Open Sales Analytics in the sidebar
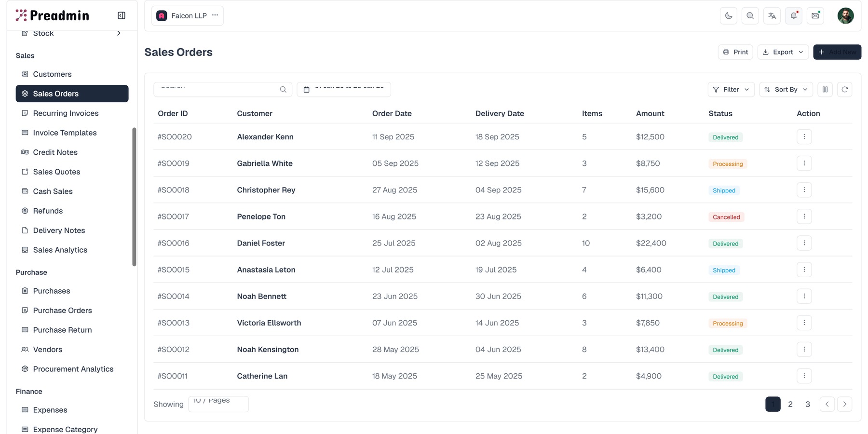This screenshot has height=434, width=868. point(72,250)
